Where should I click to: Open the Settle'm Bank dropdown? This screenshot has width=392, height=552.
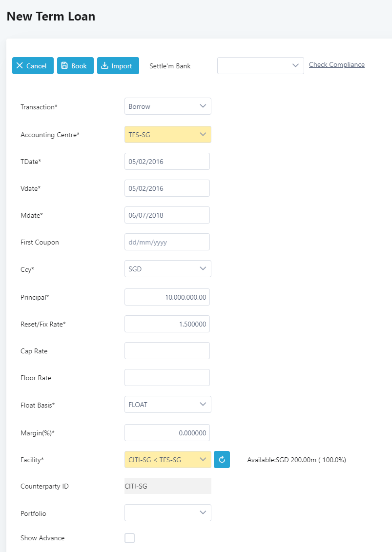[x=260, y=66]
